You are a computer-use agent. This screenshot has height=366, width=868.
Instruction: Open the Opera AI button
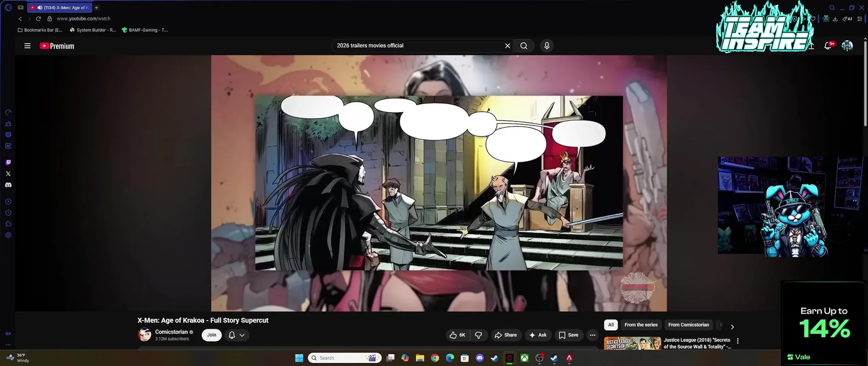847,19
